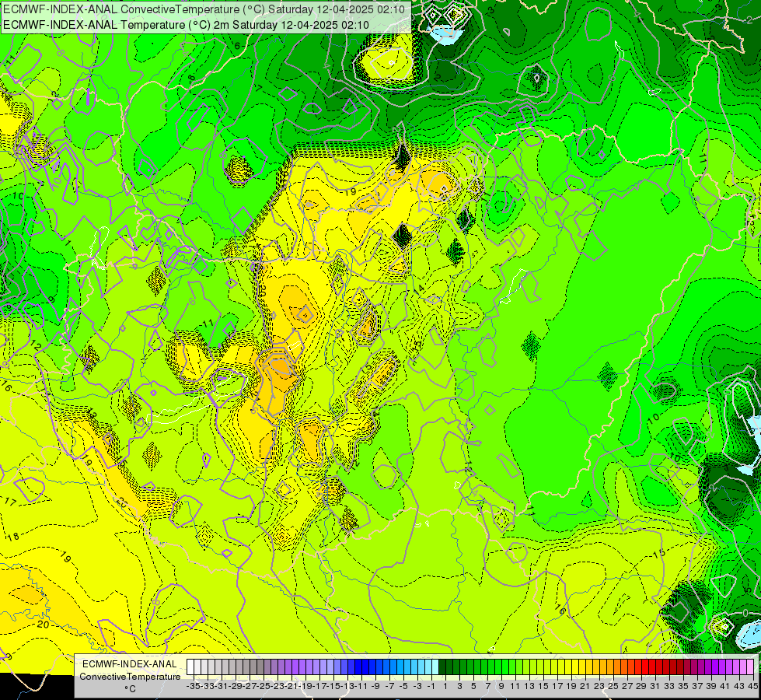Click the pale cyan swatch above legend value -1
Screen dimensions: 761x700
[x=435, y=667]
